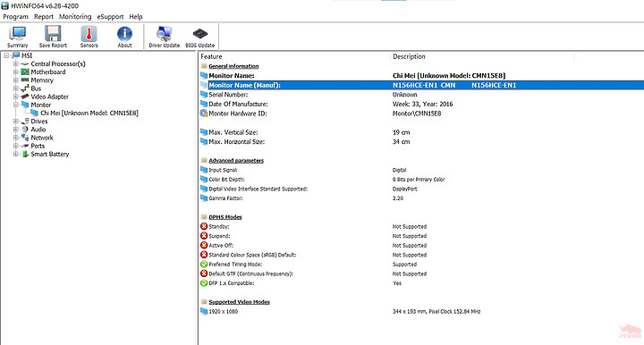Open the Report menu

point(44,17)
